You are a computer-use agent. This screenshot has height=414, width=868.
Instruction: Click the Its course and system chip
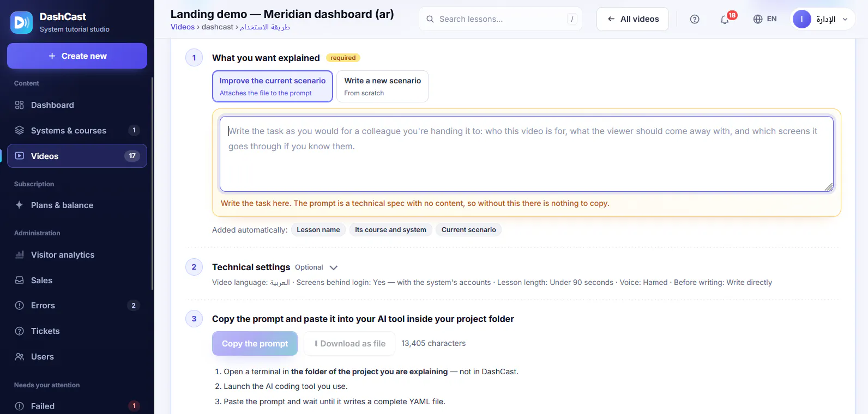coord(390,230)
